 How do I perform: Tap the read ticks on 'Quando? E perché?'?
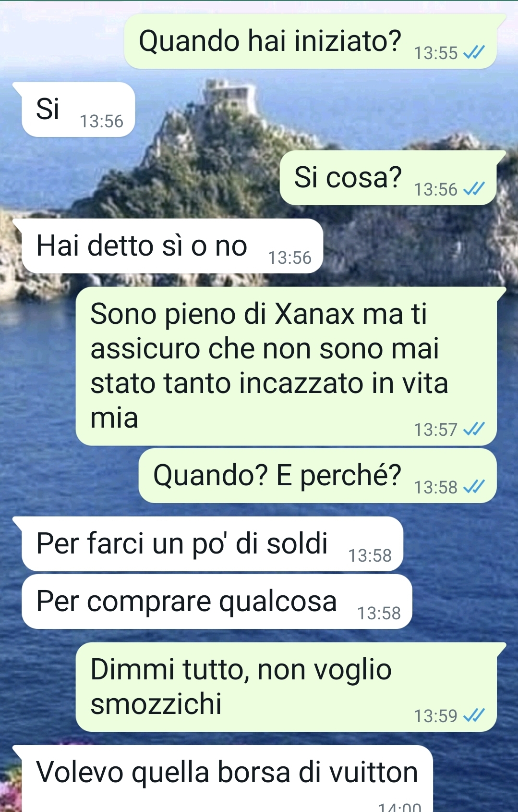(x=474, y=486)
